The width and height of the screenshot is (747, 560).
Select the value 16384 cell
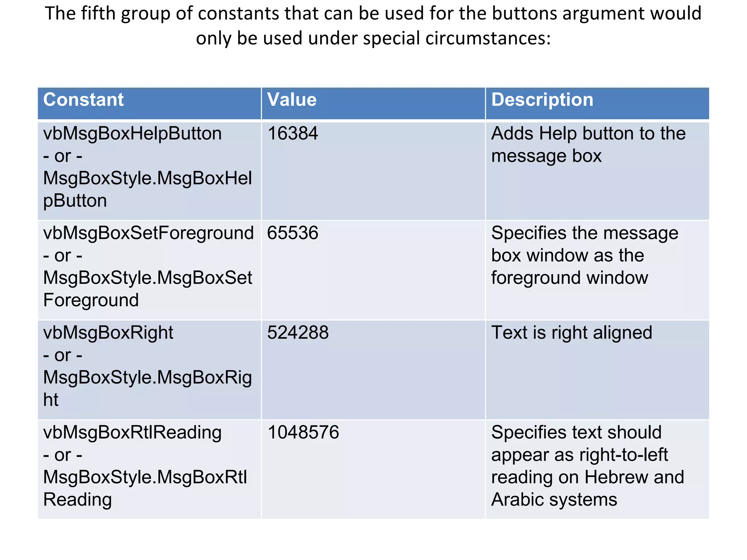373,171
